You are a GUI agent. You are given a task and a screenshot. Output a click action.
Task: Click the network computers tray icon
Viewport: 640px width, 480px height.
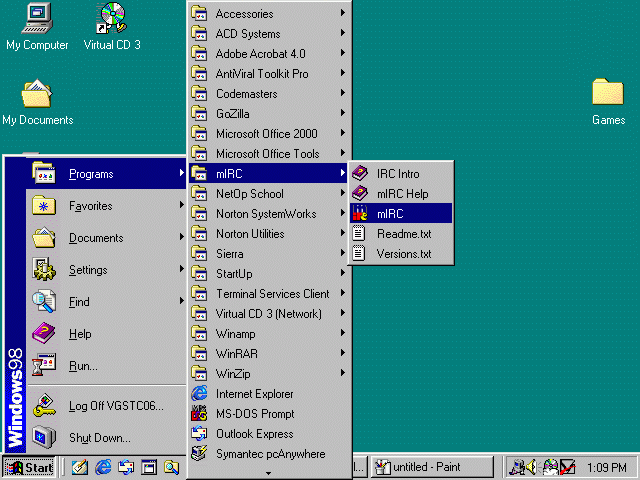[518, 467]
